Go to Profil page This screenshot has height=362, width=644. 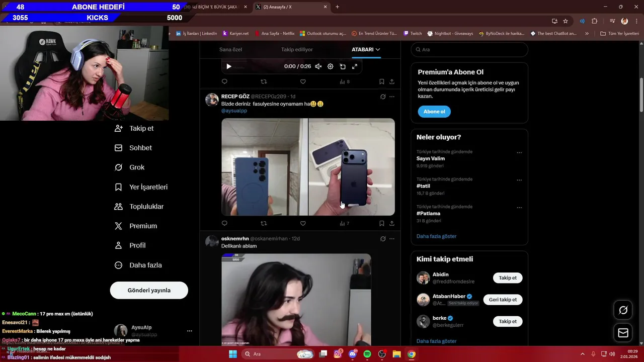pos(130,245)
